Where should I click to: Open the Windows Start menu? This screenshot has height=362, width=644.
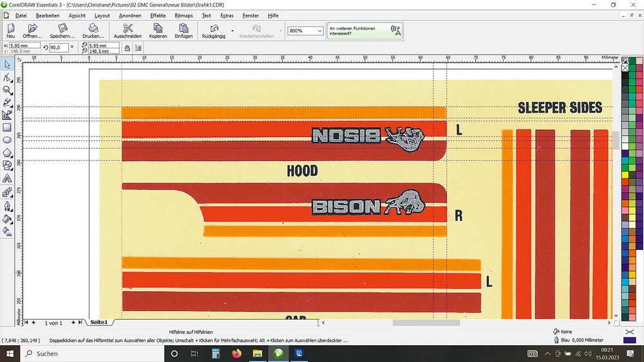tap(10, 354)
